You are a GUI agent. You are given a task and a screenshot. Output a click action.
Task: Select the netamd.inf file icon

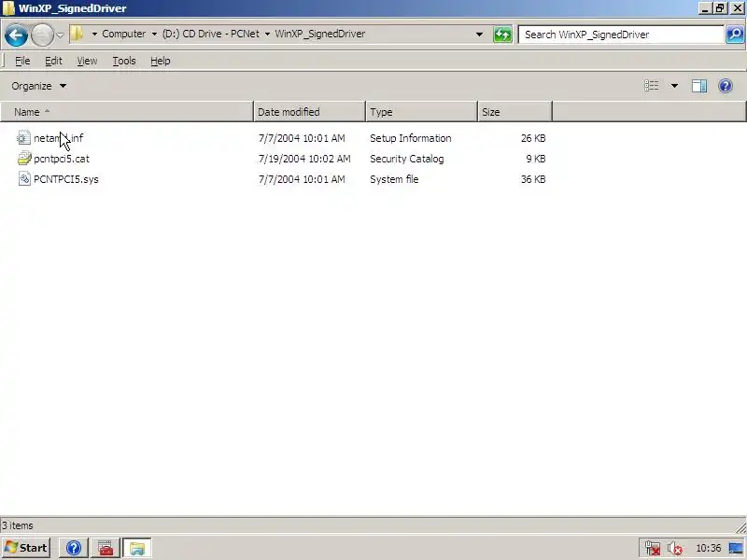pos(24,137)
